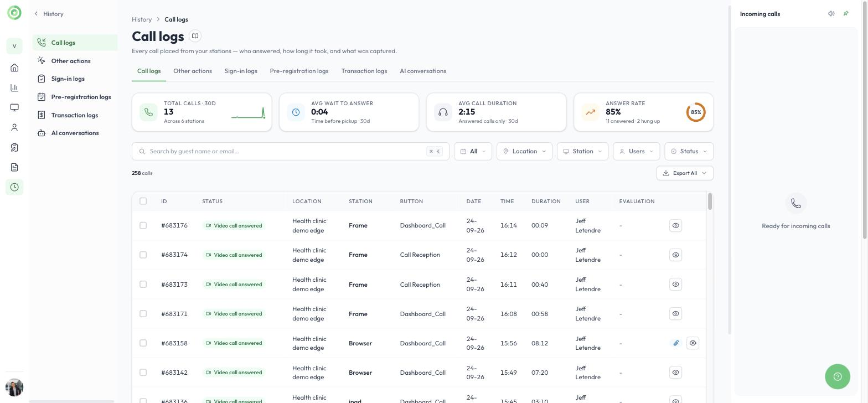Viewport: 868px width, 403px height.
Task: Open the All date range dropdown
Action: click(x=473, y=151)
